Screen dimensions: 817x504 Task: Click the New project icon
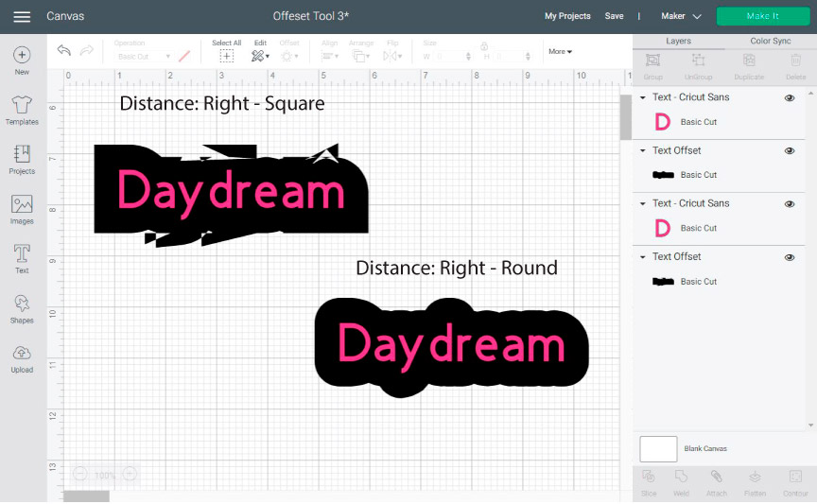22,56
